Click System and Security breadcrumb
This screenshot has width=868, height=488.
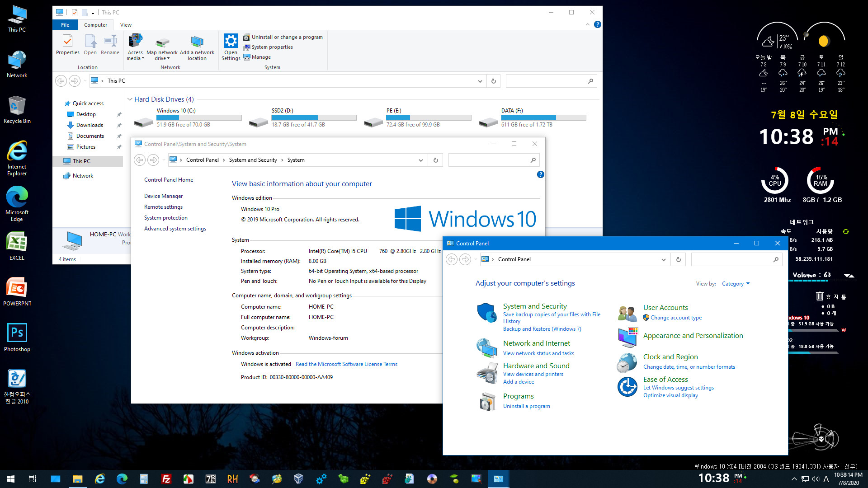coord(253,160)
